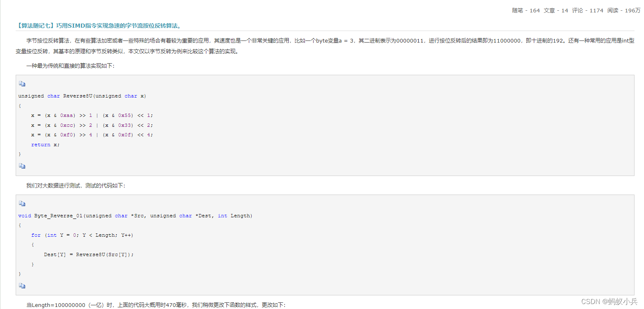Click the "for (int Y = 0; Y < Length; Y++)" line
Image resolution: width=644 pixels, height=309 pixels.
(x=82, y=235)
